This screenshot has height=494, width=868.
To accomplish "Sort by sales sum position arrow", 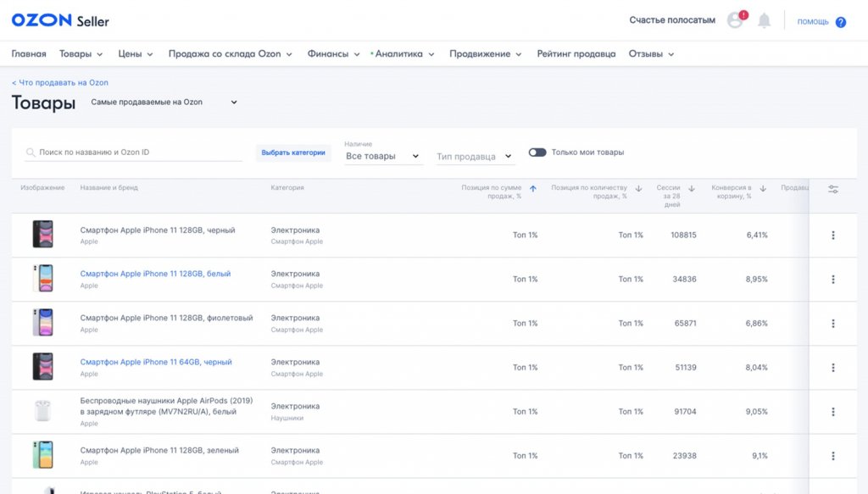I will (532, 189).
